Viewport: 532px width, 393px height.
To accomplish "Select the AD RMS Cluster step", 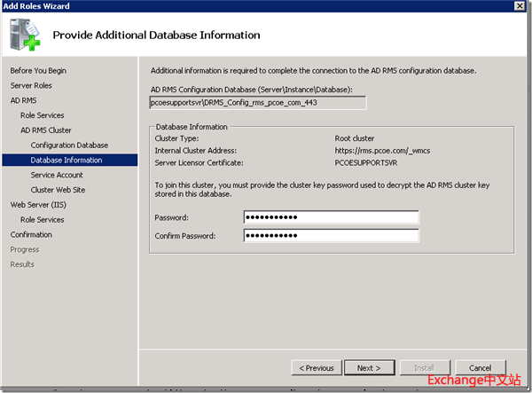I will tap(46, 130).
